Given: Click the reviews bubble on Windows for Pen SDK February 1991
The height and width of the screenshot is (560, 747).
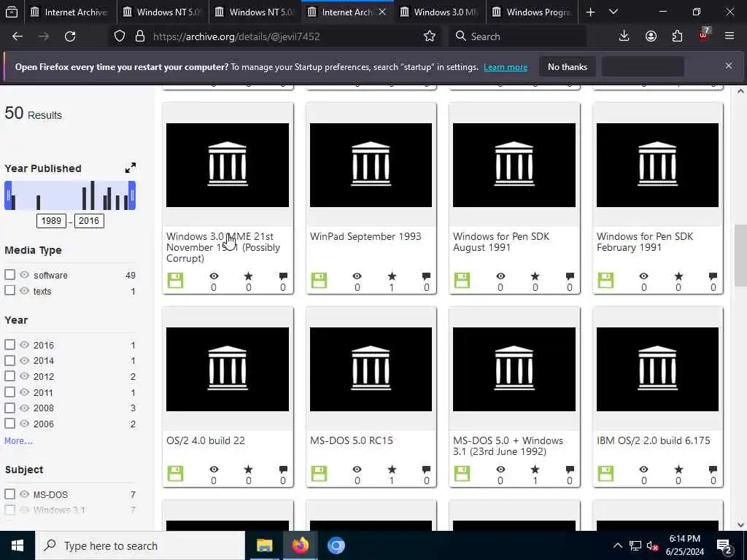Looking at the screenshot, I should click(713, 276).
